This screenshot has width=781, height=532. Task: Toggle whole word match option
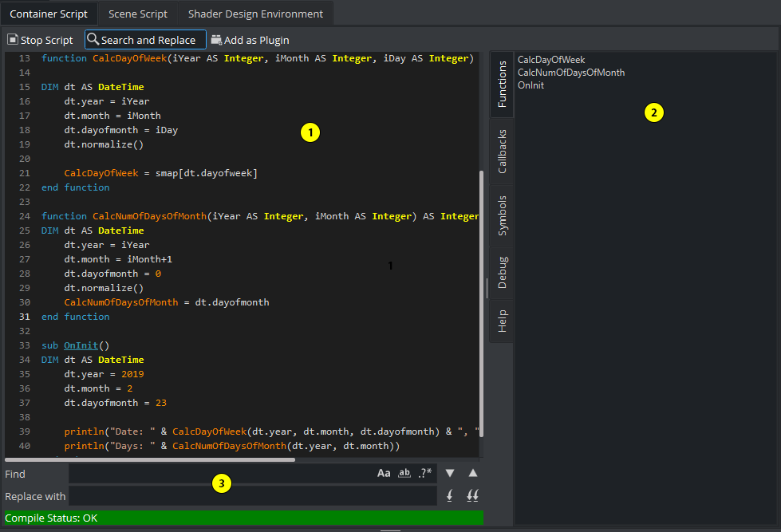point(404,473)
